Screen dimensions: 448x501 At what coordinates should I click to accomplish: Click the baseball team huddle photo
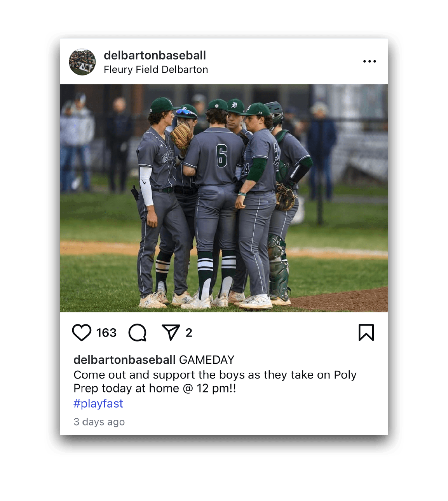[x=224, y=198]
